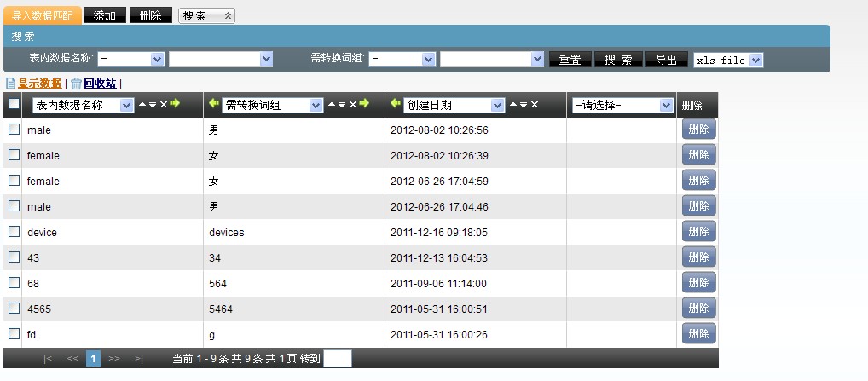
Task: Sort ascending on the 表内数据名称 column
Action: click(142, 105)
